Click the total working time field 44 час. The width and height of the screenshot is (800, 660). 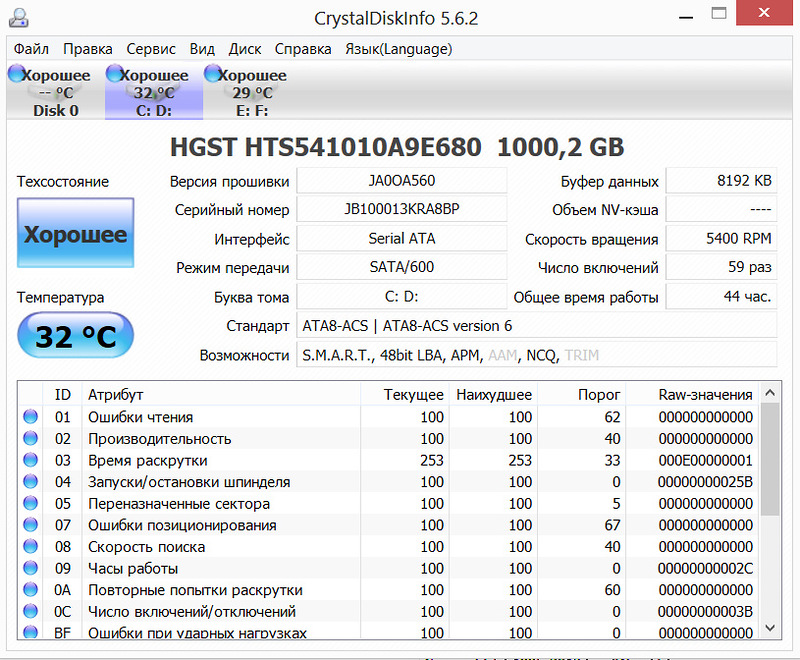click(721, 296)
